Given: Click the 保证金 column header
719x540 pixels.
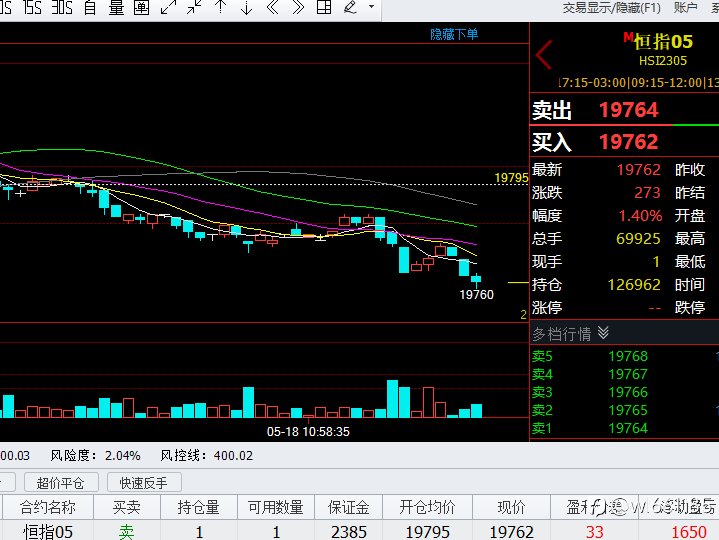Looking at the screenshot, I should pyautogui.click(x=348, y=507).
